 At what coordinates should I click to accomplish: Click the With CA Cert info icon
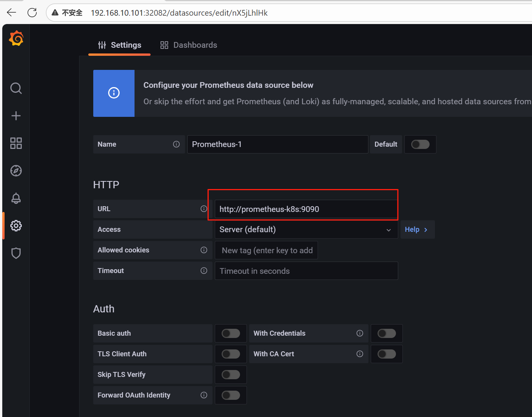tap(360, 354)
